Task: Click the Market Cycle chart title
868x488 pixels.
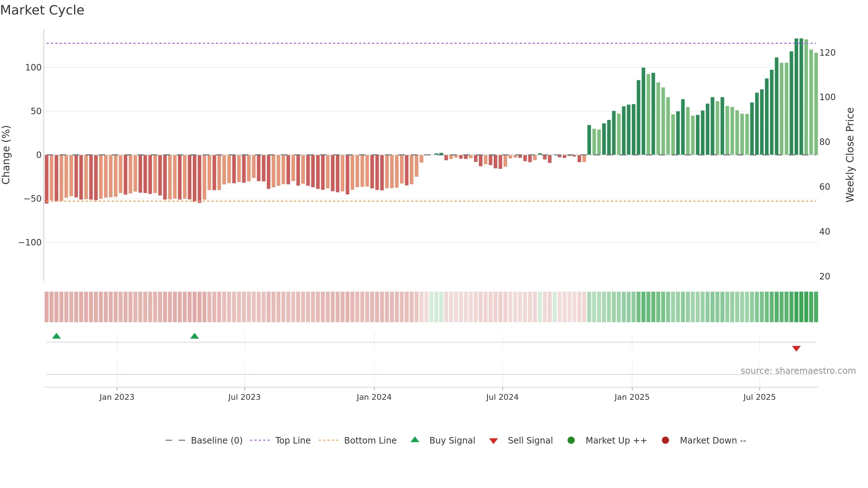Action: [x=42, y=10]
